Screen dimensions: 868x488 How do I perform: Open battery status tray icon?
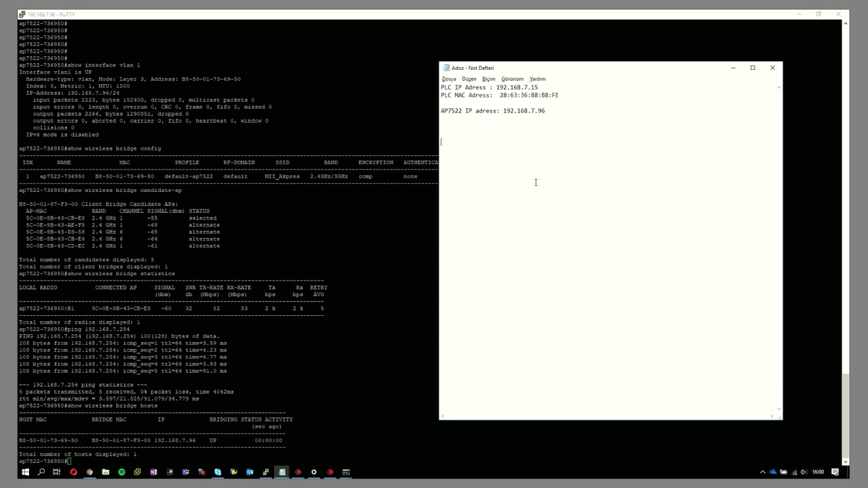(783, 472)
